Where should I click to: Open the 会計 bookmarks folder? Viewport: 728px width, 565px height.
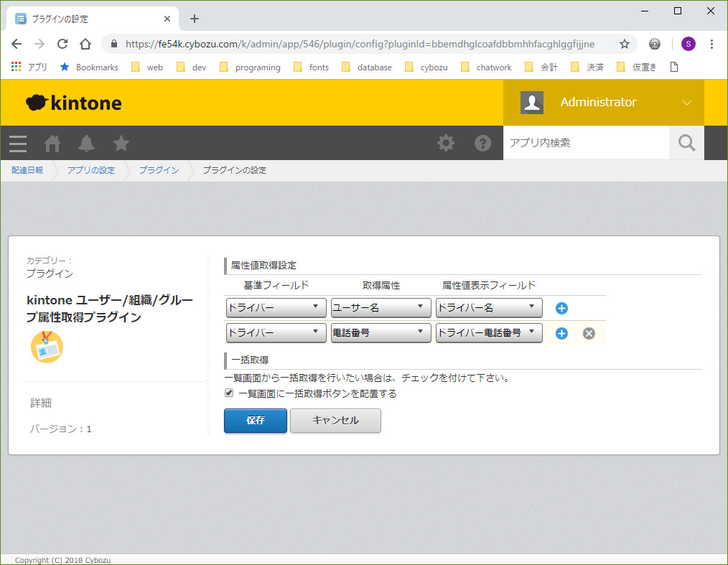(541, 67)
